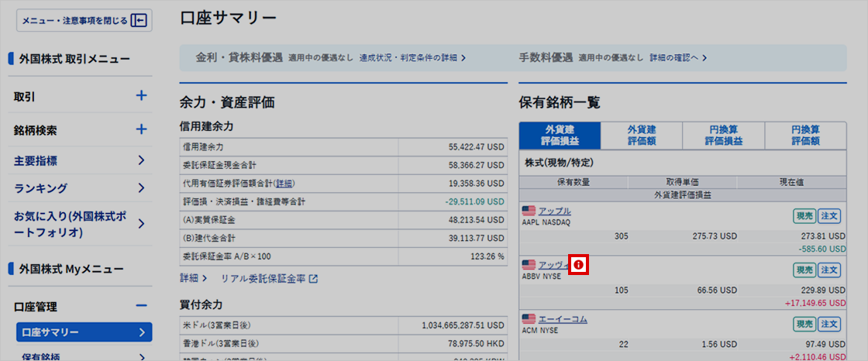Click the US flag icon beside エーイーコム
This screenshot has height=361, width=868.
pyautogui.click(x=529, y=319)
